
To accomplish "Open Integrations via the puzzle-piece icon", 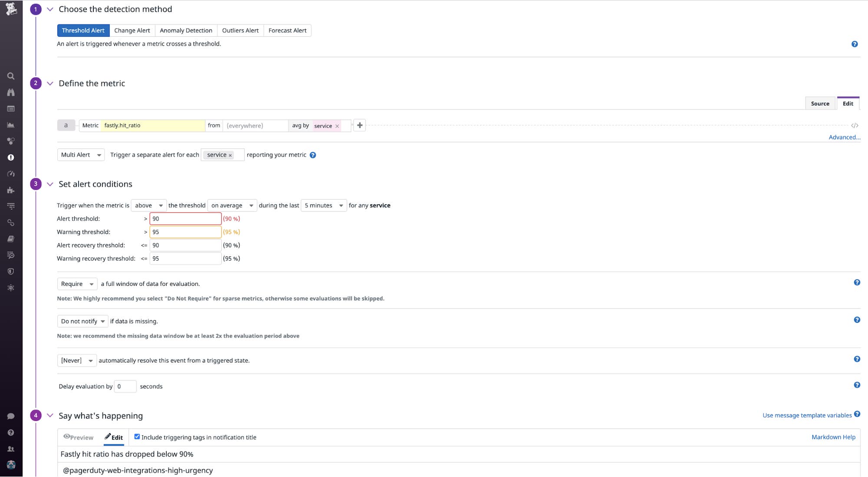I will [11, 190].
